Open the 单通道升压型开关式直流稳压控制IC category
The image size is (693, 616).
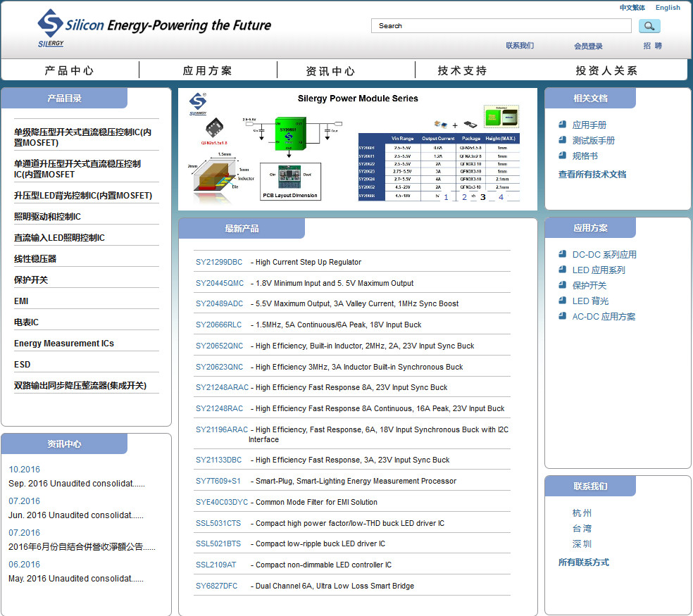point(77,169)
